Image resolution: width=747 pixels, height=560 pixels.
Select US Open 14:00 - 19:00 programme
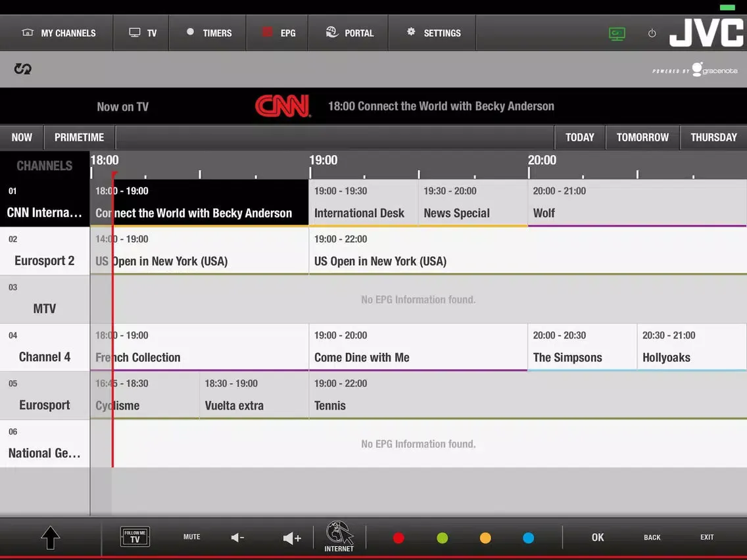(199, 251)
